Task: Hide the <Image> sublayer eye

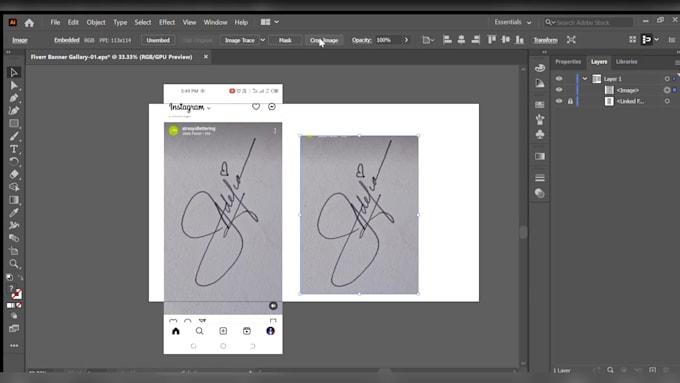Action: (559, 90)
